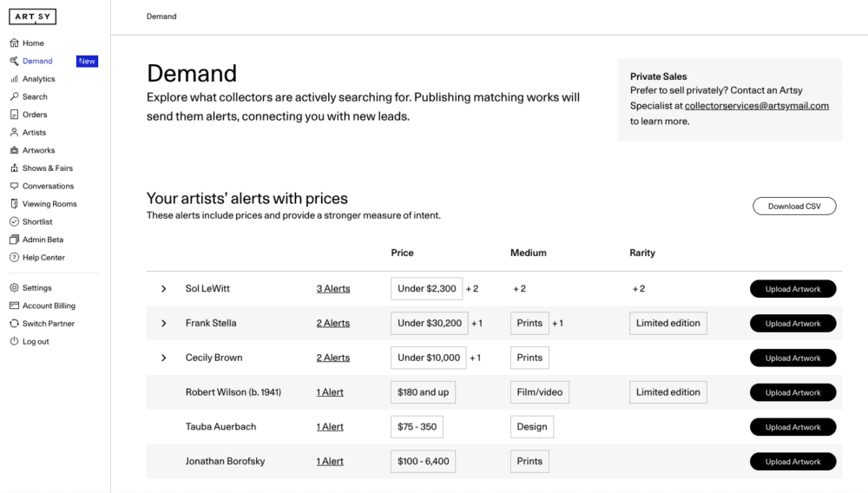Click the New badge beside Demand
868x493 pixels.
(87, 61)
